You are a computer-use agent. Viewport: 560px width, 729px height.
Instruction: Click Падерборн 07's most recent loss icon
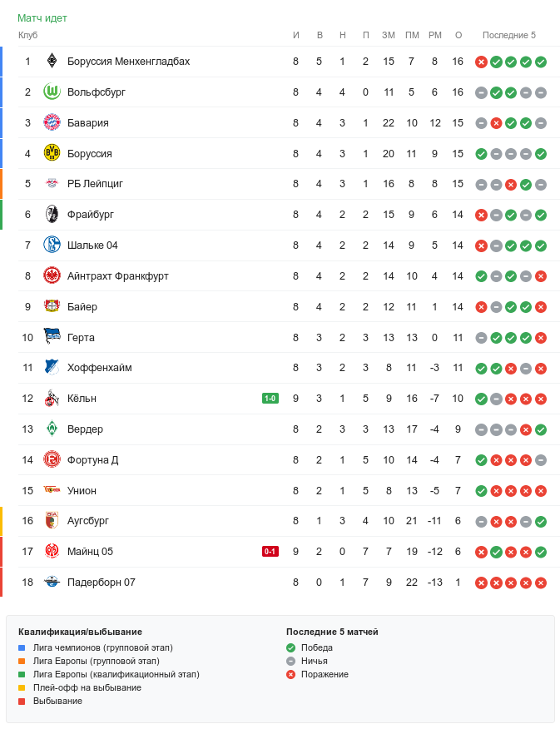pyautogui.click(x=541, y=583)
